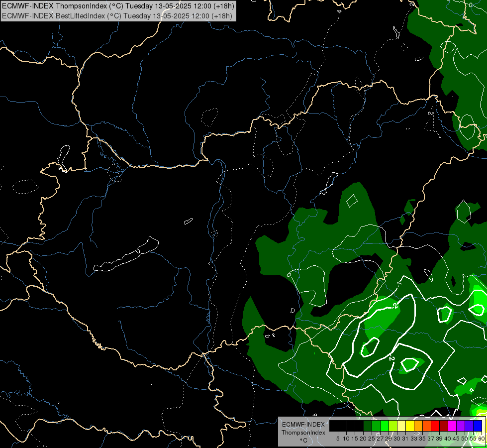Click the '-1' contour label on the map
This screenshot has width=487, height=448.
click(400, 283)
